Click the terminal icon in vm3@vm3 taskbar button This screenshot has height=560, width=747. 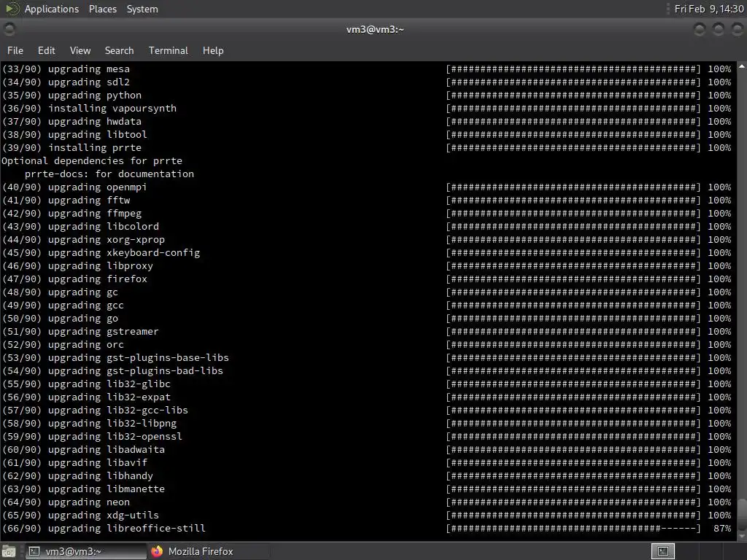point(34,551)
